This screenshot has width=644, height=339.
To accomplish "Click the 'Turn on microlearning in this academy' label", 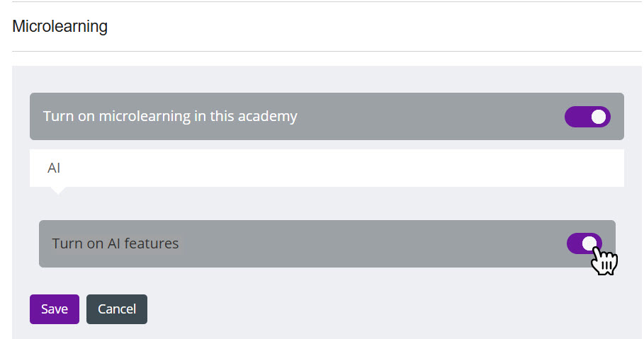I will (170, 116).
